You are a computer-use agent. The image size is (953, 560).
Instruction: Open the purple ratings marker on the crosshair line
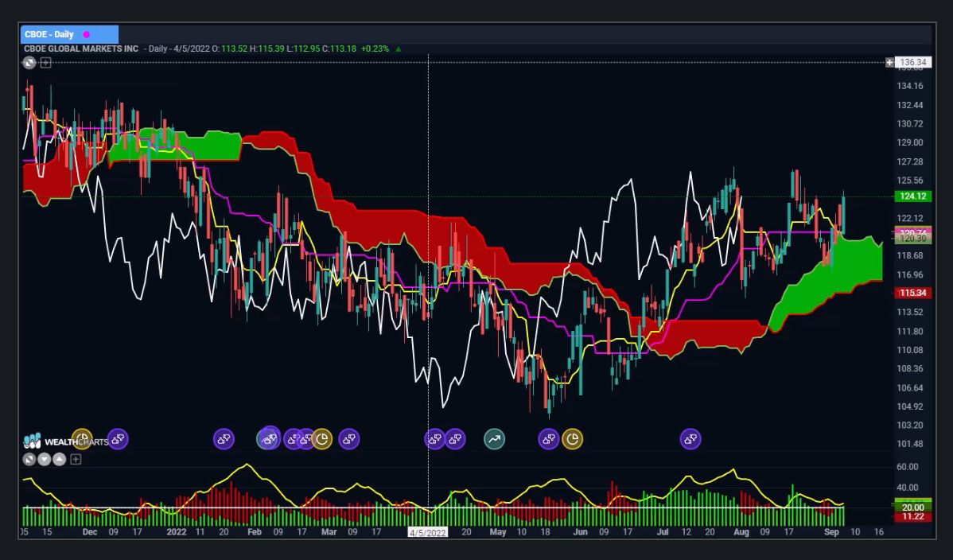pyautogui.click(x=434, y=438)
